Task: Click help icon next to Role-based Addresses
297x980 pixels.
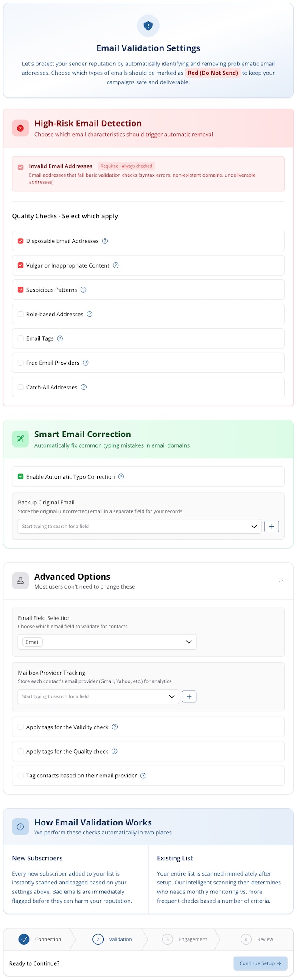Action: click(x=90, y=314)
